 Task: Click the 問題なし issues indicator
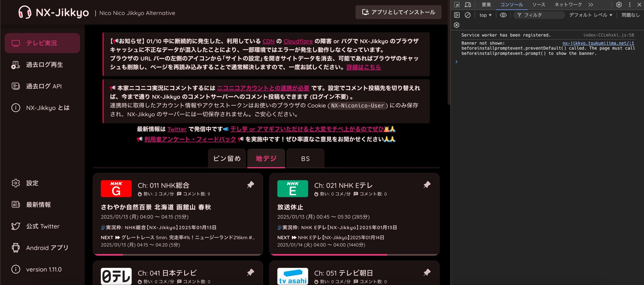pos(630,15)
